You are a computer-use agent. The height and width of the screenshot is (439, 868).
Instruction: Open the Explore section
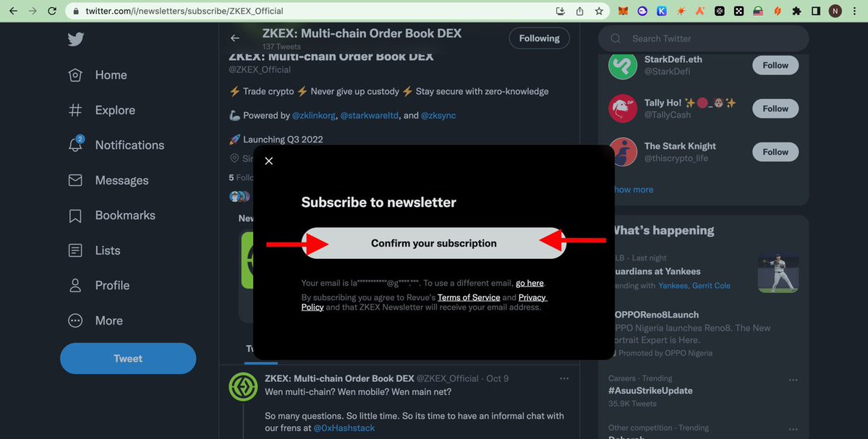click(x=101, y=110)
